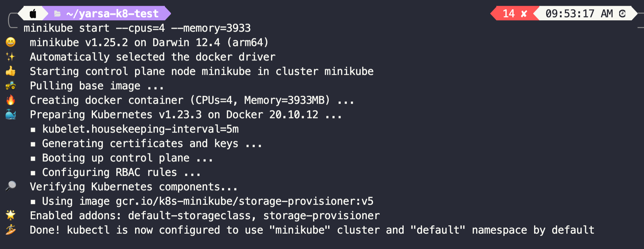
Task: Click the Apple logo prompt segment
Action: pos(33,13)
